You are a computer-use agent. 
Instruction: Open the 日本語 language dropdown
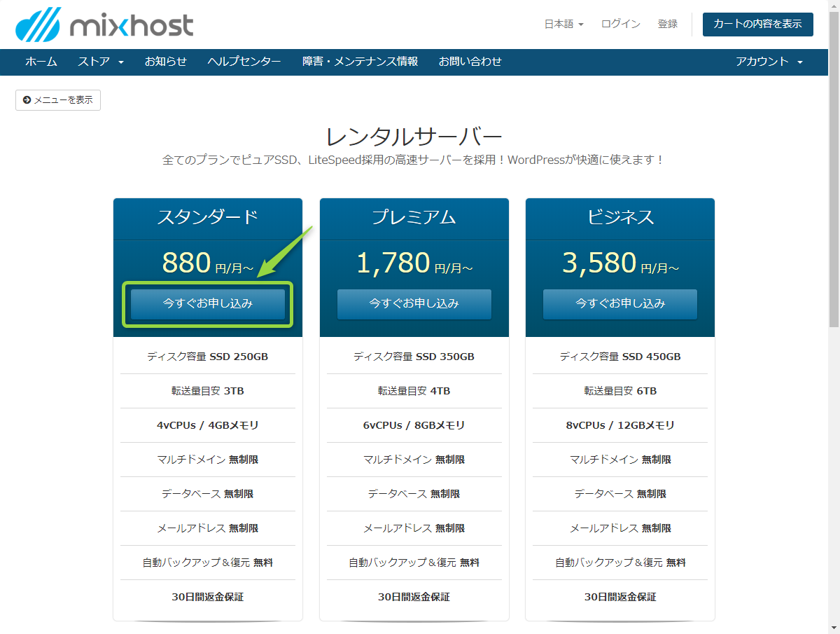click(x=563, y=24)
